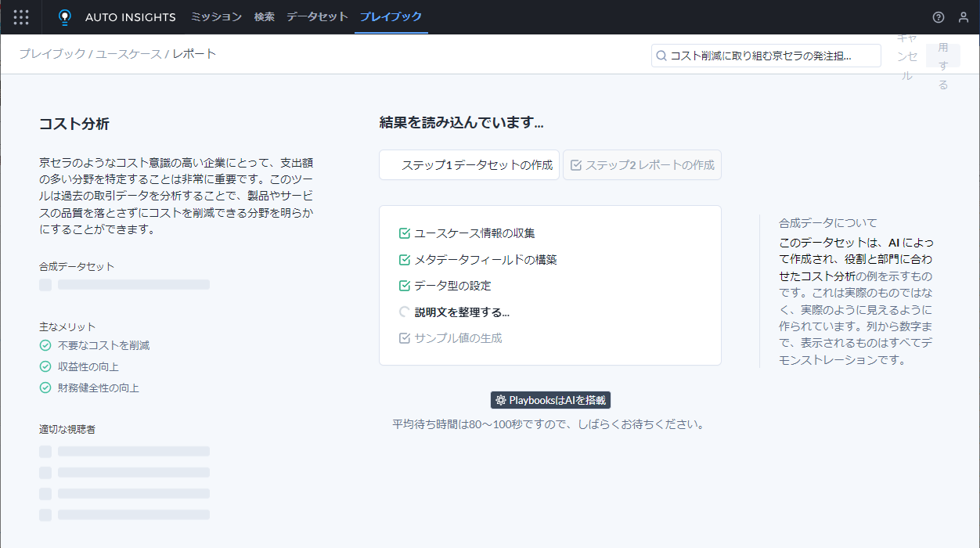Click the 結果を読み込んでいます... heading
Image resolution: width=980 pixels, height=548 pixels.
(462, 122)
